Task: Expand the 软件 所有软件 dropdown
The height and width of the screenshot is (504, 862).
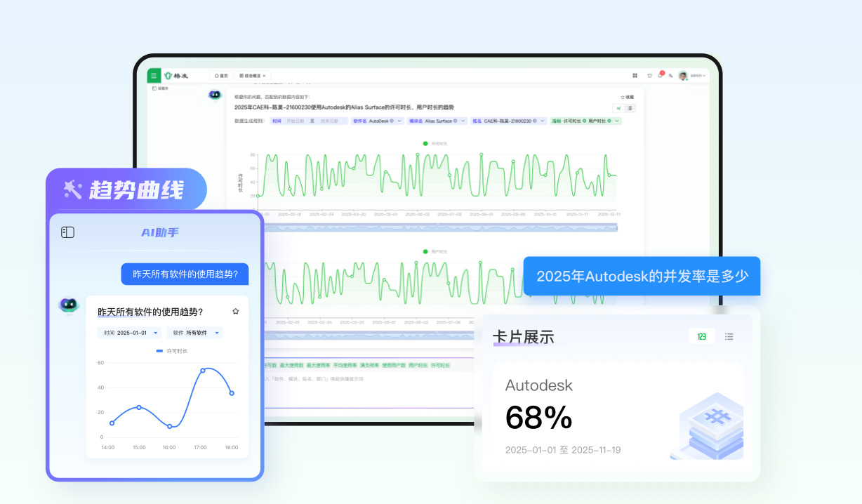Action: (194, 333)
